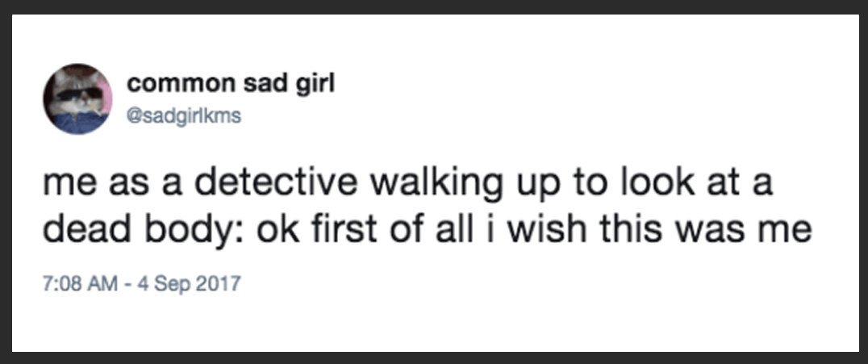
Task: Click 'me as a' at tweet start
Action: coord(113,185)
